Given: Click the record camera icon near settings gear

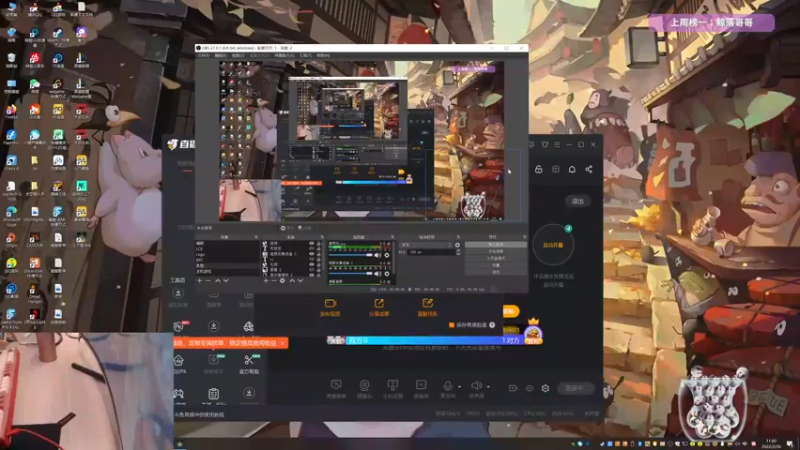Looking at the screenshot, I should pyautogui.click(x=513, y=388).
